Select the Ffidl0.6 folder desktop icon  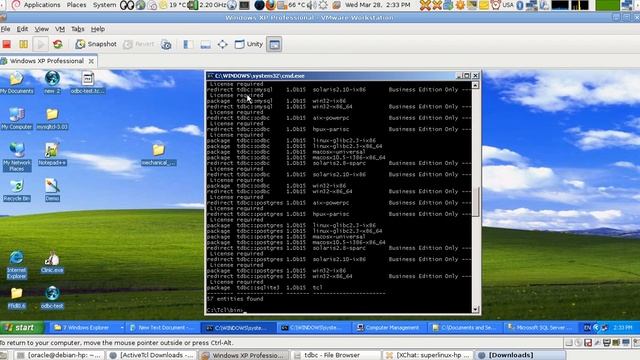point(17,298)
